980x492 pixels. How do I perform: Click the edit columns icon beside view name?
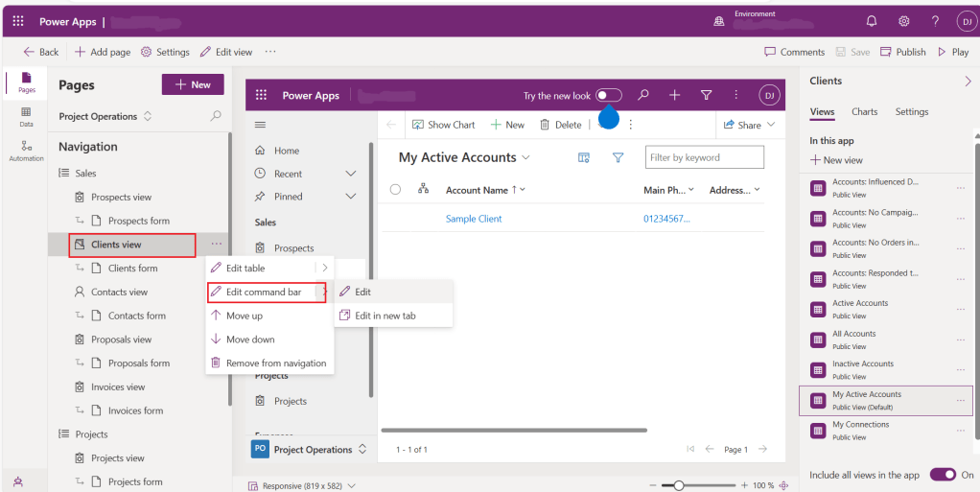pyautogui.click(x=583, y=157)
